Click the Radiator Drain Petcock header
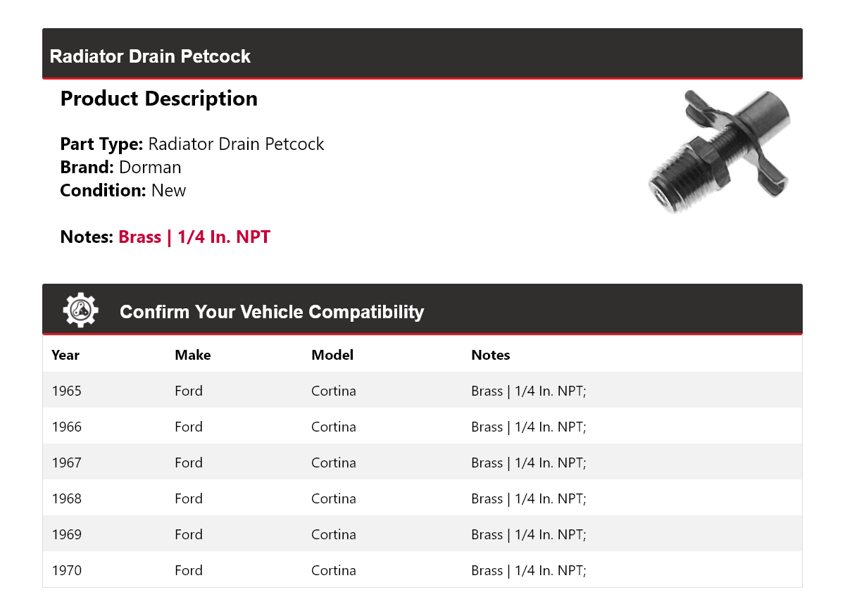The image size is (845, 616). tap(150, 56)
